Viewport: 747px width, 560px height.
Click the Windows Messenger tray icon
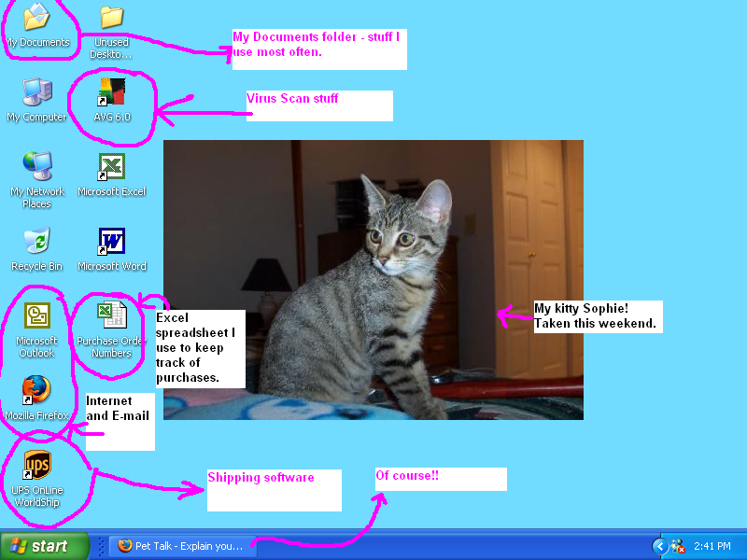coord(678,546)
